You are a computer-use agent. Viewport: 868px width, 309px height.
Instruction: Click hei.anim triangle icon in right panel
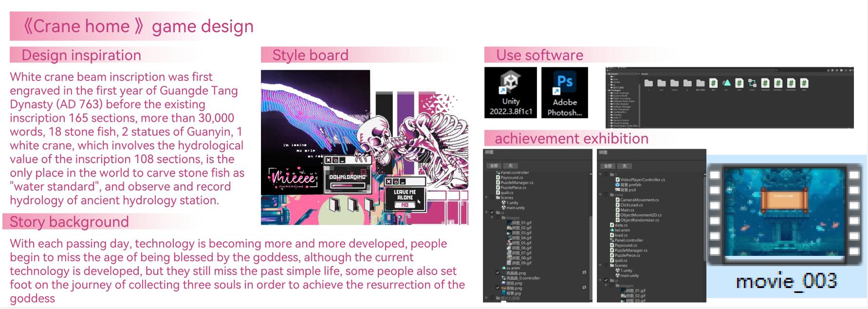[612, 230]
